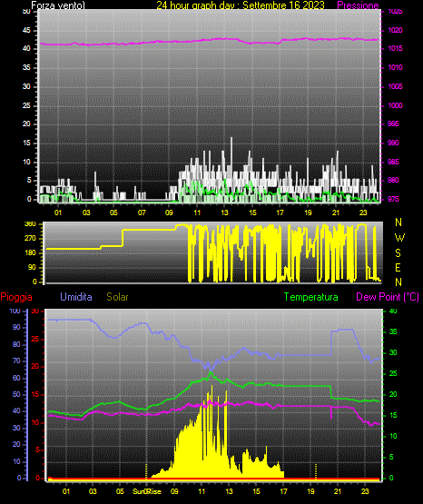
Task: Click the 'Dew Point (°C)' legend label
Action: click(x=388, y=297)
